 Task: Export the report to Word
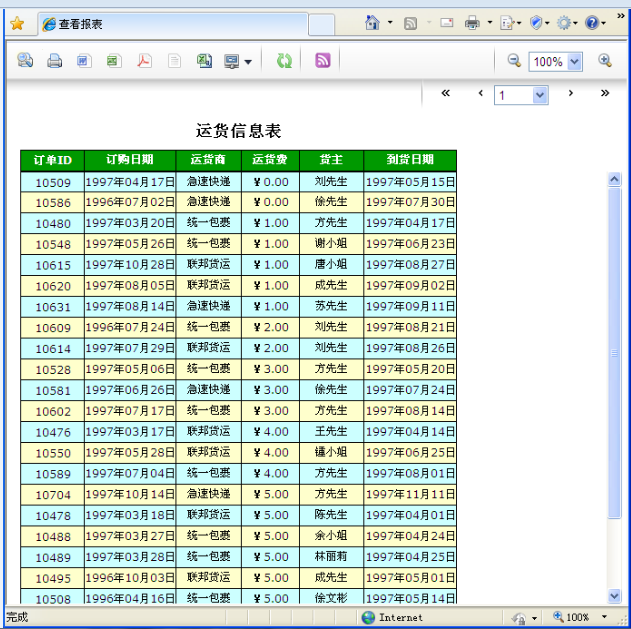click(84, 61)
